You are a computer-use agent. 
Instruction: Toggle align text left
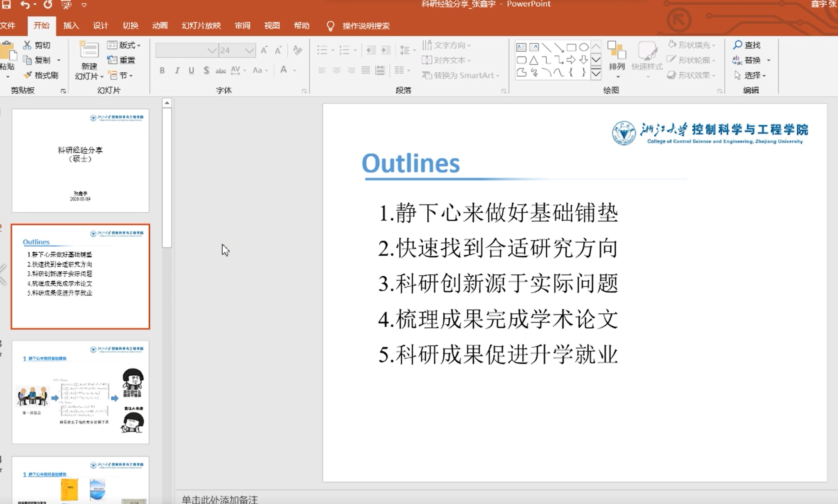click(x=322, y=70)
